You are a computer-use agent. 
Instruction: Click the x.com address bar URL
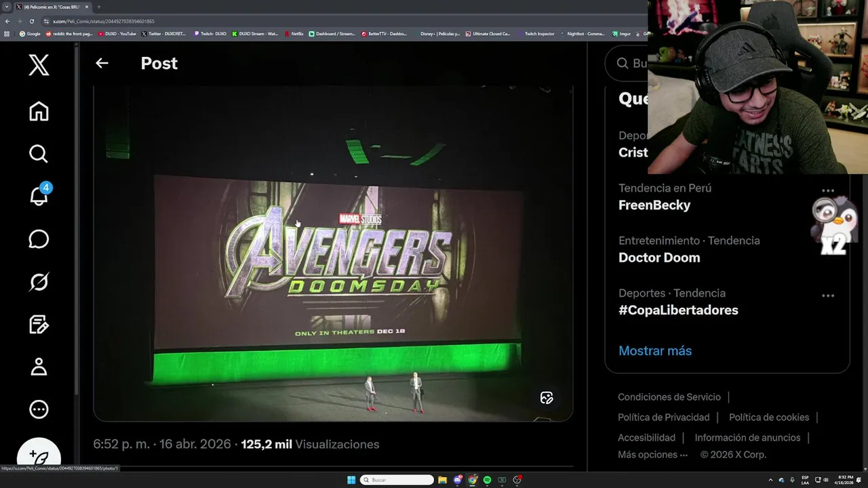[x=104, y=22]
